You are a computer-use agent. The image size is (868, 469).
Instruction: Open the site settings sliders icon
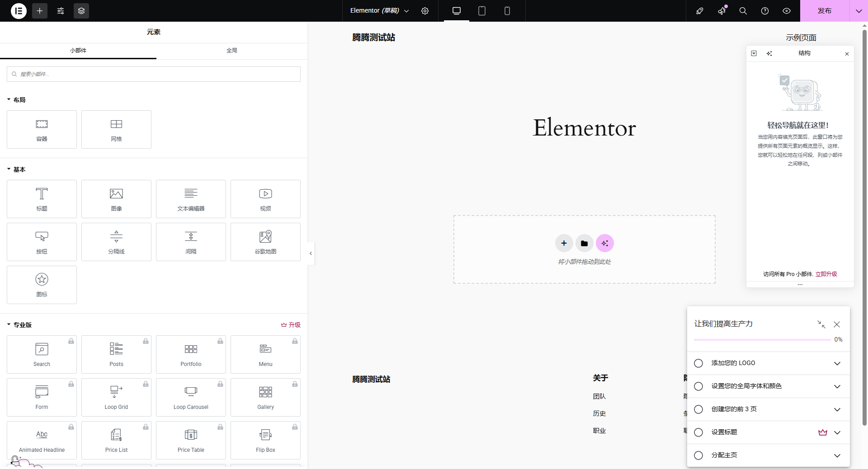pos(61,11)
